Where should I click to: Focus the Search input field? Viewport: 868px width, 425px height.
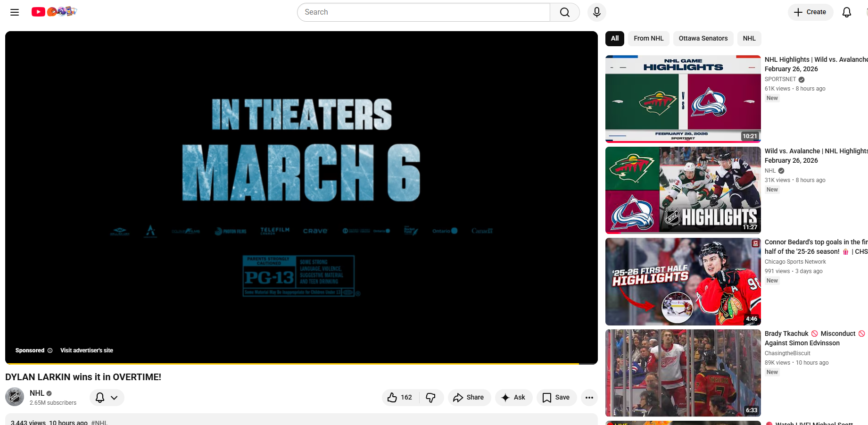pos(423,12)
